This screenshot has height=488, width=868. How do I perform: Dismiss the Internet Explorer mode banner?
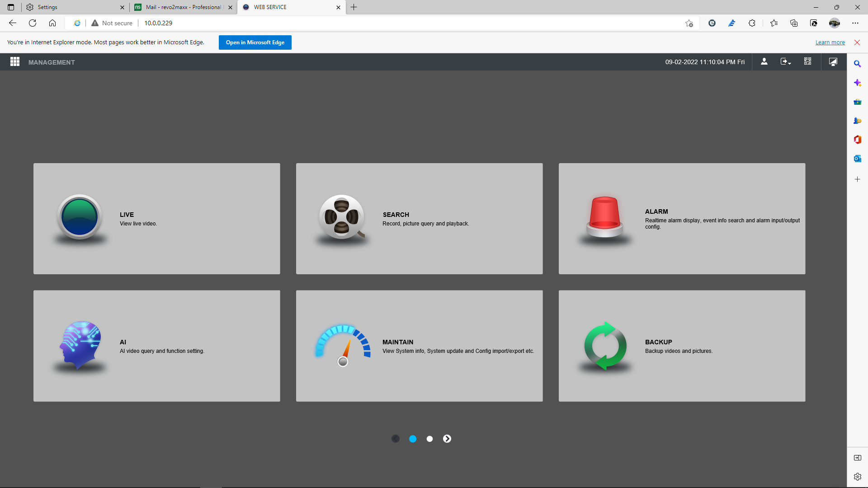pos(857,42)
